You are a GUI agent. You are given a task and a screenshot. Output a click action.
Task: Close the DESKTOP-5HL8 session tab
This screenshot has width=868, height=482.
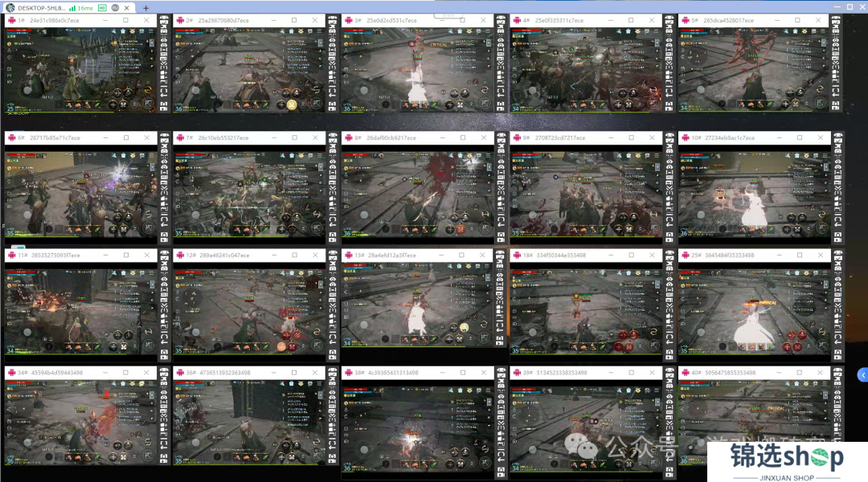pyautogui.click(x=127, y=8)
